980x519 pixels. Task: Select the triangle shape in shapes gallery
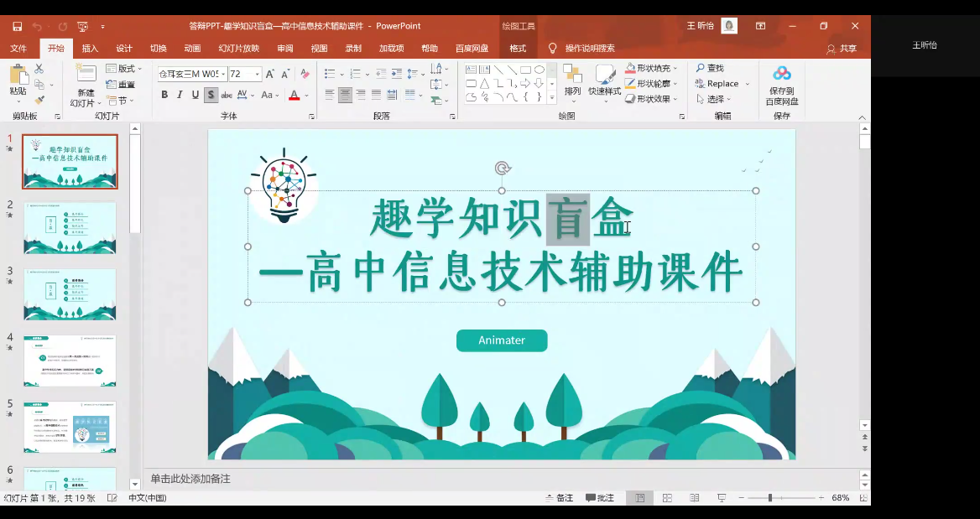pos(484,83)
